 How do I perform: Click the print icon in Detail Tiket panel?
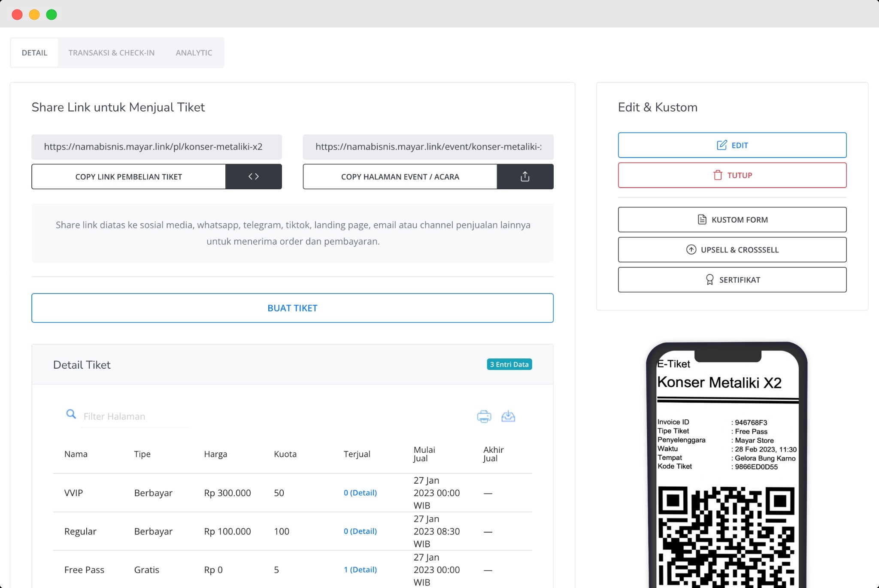coord(484,415)
